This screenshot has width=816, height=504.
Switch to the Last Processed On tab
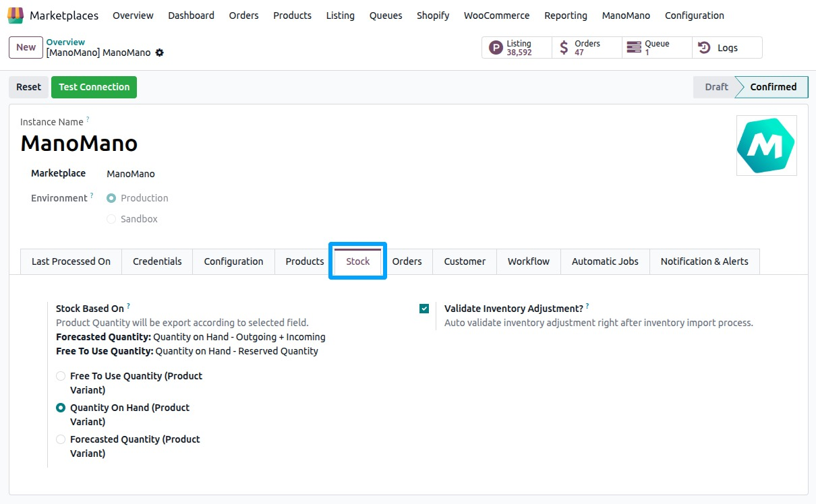pyautogui.click(x=71, y=261)
